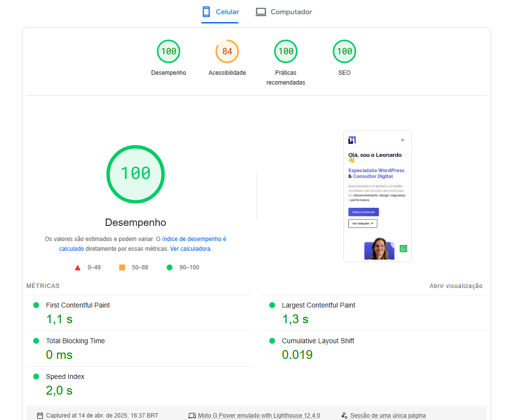Click the red triangle 0–49 legend icon
This screenshot has width=514, height=420.
coord(78,267)
